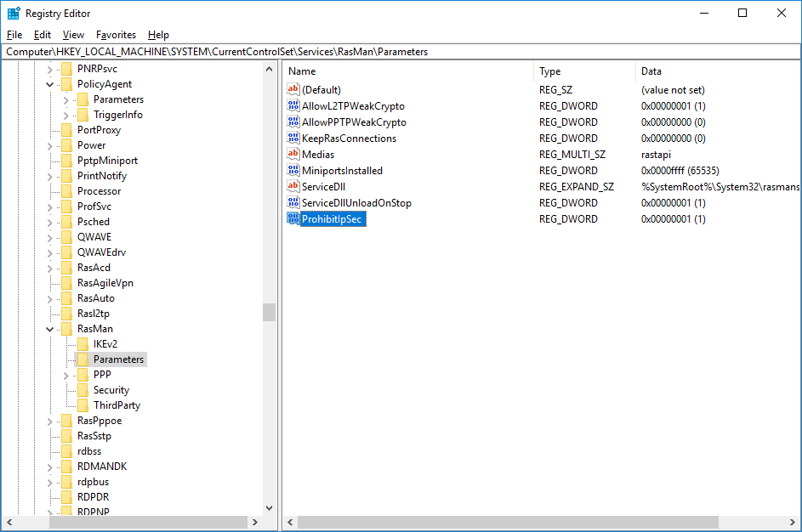Click the RasMan folder icon
Screen dimensions: 802x532
[x=66, y=329]
